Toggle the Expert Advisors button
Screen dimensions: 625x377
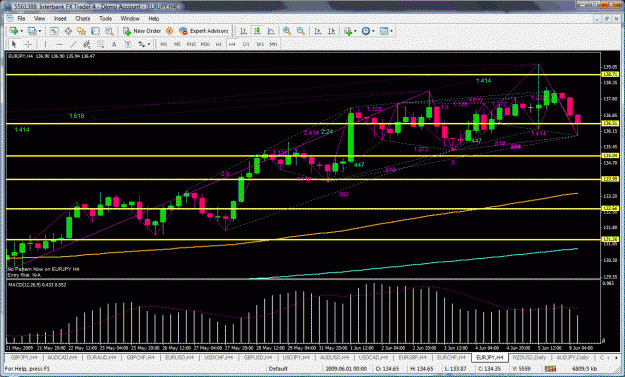coord(204,31)
